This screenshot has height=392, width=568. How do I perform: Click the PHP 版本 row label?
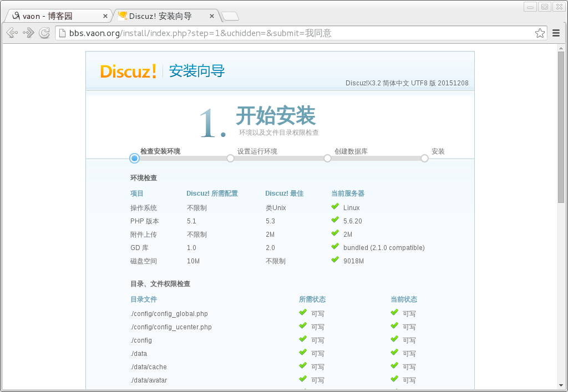tap(145, 221)
